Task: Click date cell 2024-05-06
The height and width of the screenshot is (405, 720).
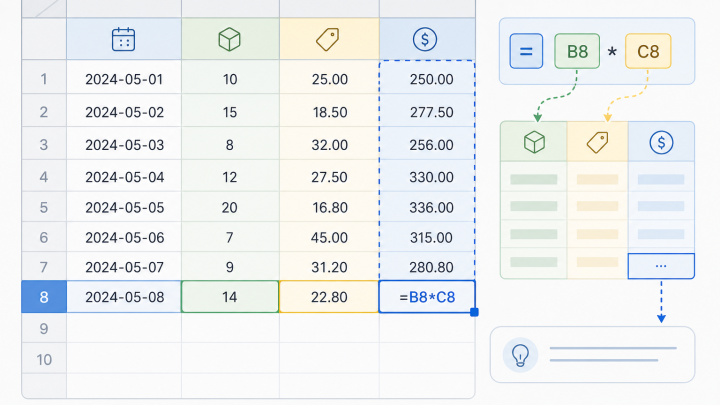Action: coord(124,237)
